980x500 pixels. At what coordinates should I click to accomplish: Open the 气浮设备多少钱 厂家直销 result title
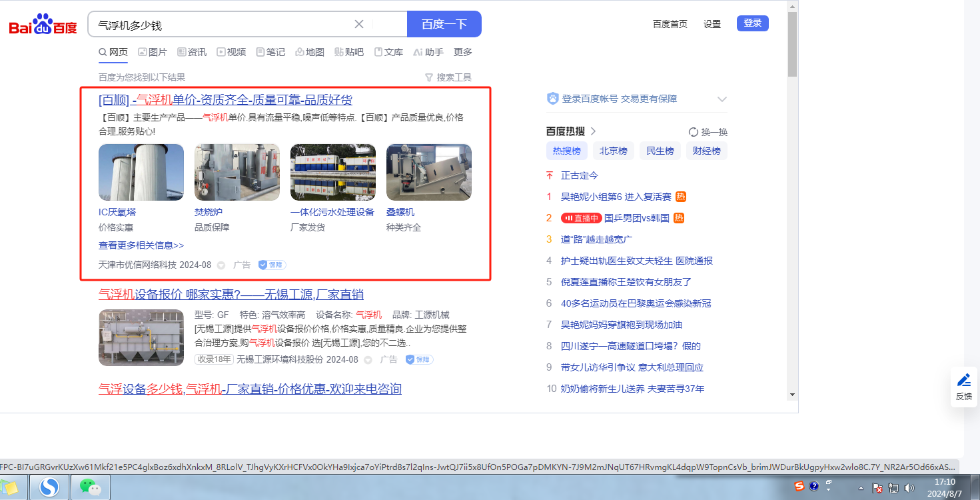pyautogui.click(x=250, y=389)
